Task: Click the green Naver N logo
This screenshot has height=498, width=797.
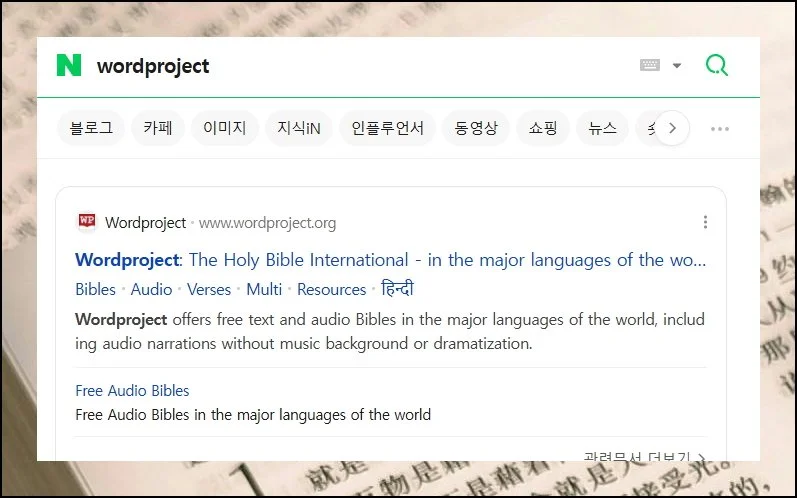Action: [x=69, y=66]
